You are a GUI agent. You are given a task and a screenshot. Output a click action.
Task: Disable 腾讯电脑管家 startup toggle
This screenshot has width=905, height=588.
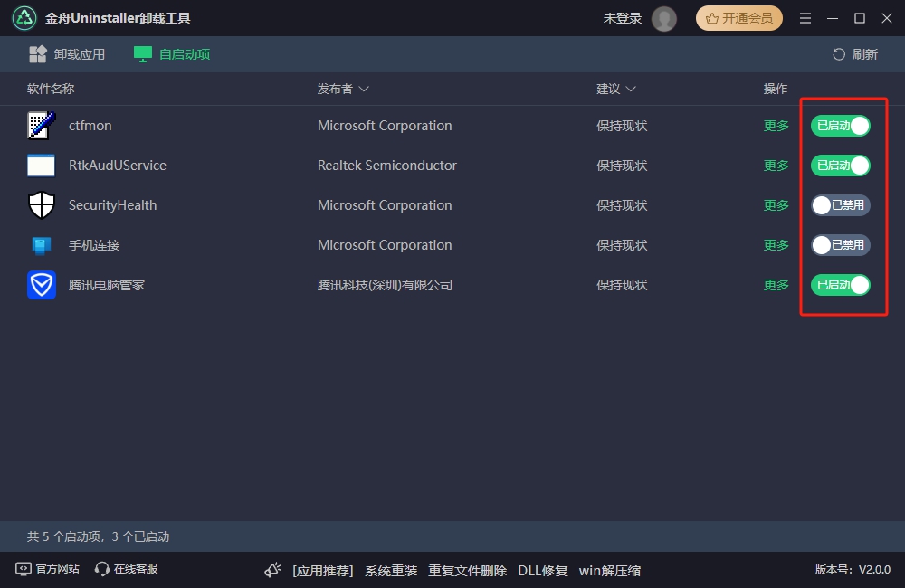[x=841, y=284]
